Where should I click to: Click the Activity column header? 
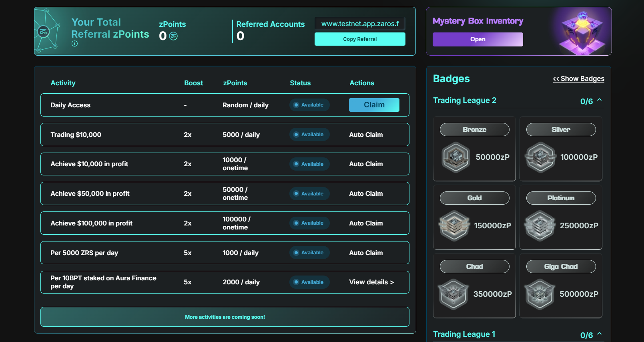(63, 83)
